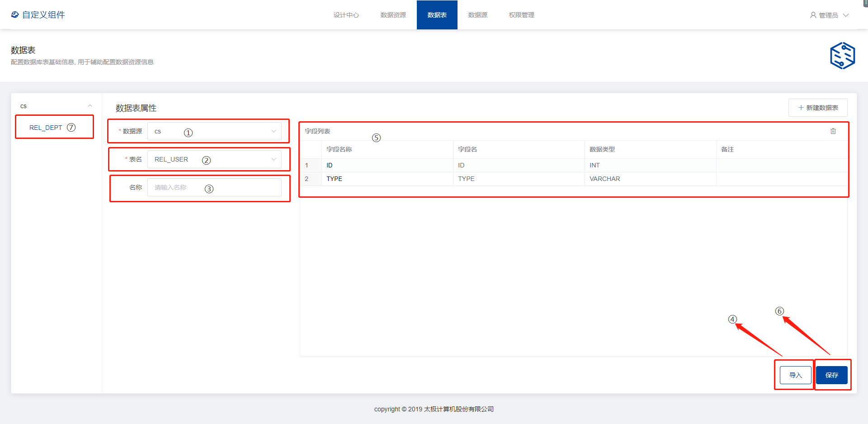Click the ID cell under 字段名称
Viewport: 868px width, 424px height.
pos(387,165)
